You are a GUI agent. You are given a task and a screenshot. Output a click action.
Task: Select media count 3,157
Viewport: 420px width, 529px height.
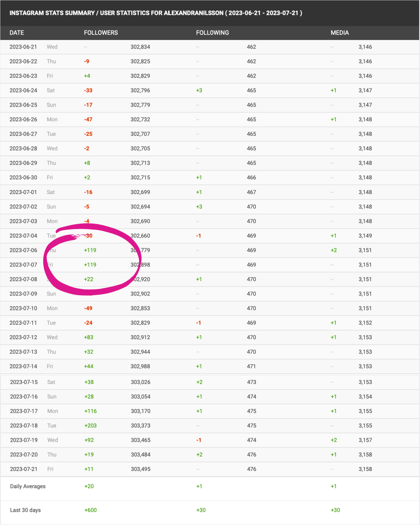click(x=366, y=440)
